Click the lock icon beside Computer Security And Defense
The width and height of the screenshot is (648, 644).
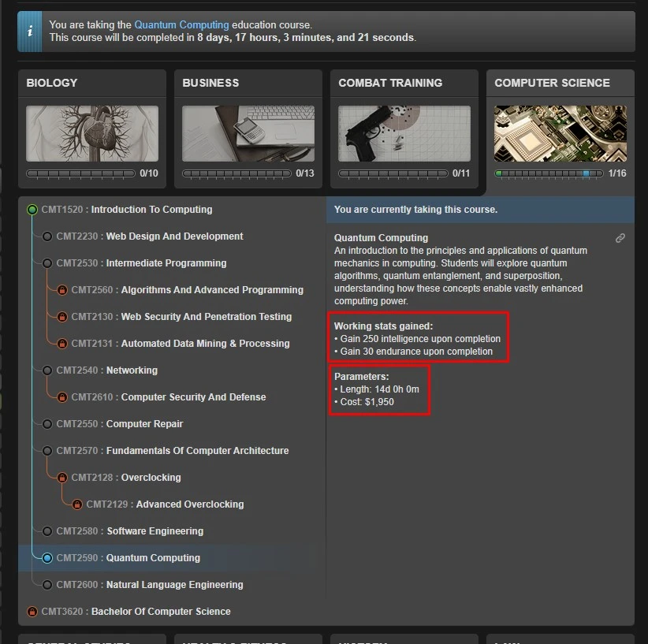point(62,397)
